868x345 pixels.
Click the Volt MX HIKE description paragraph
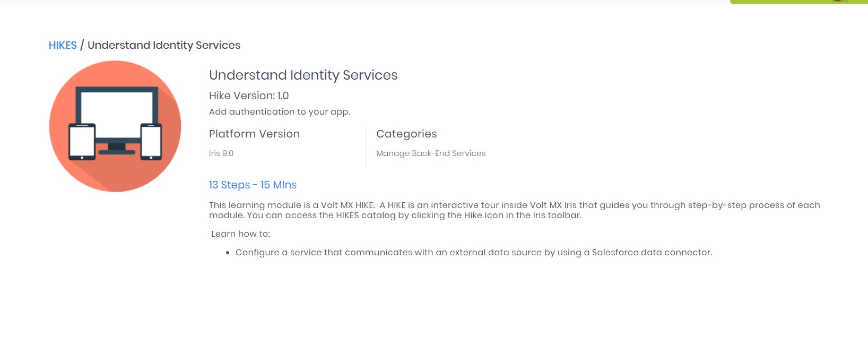pos(515,210)
